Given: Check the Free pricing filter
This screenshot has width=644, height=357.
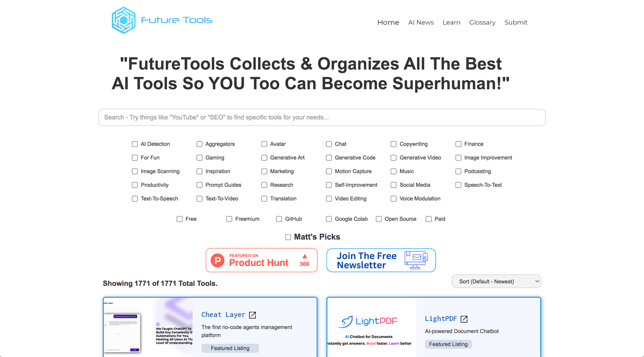Looking at the screenshot, I should coord(179,219).
